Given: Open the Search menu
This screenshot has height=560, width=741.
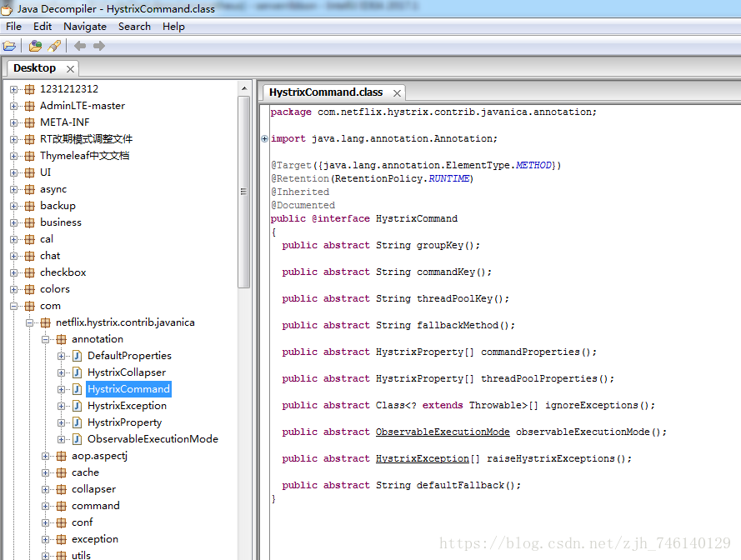Looking at the screenshot, I should tap(134, 27).
